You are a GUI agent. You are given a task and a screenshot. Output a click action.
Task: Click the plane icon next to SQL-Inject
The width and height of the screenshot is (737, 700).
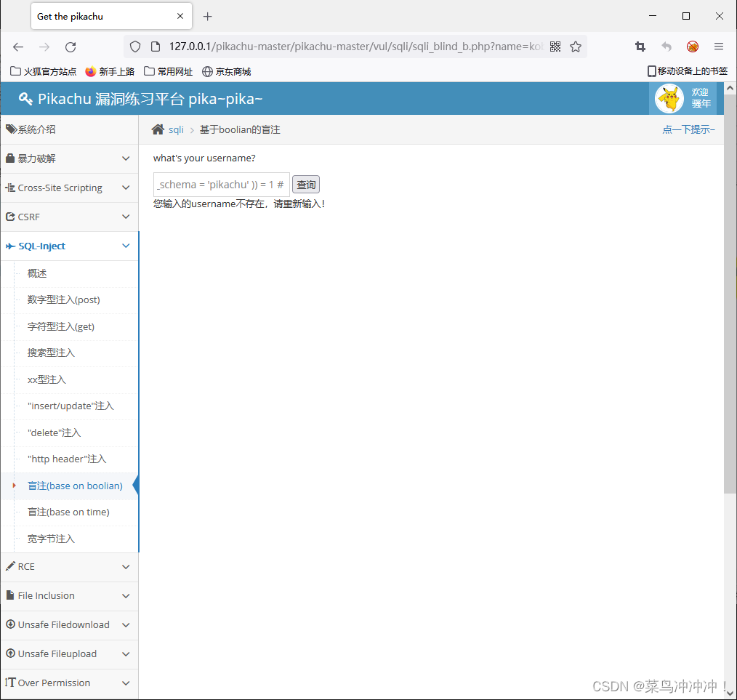click(x=10, y=246)
